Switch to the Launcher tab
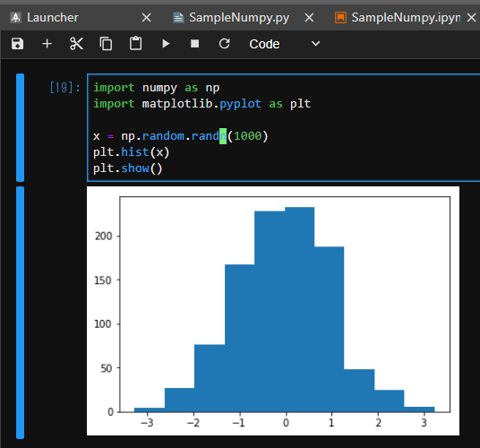Image resolution: width=480 pixels, height=448 pixels. [x=53, y=17]
